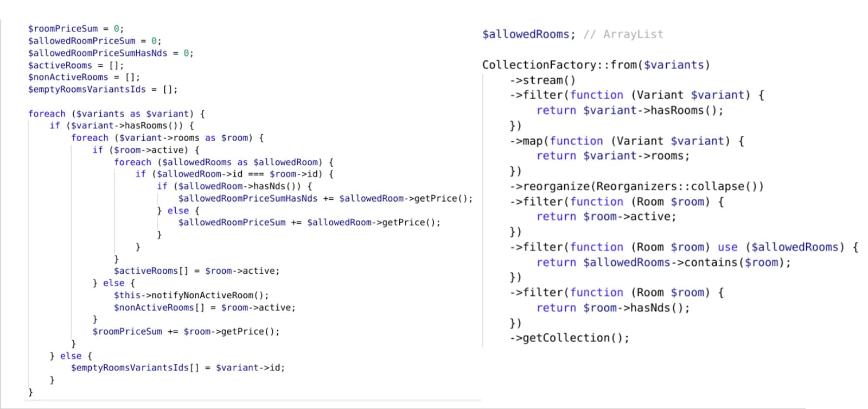Click the $roomPriceSum += $room->getPrice() line
Image resolution: width=868 pixels, height=409 pixels.
186,331
